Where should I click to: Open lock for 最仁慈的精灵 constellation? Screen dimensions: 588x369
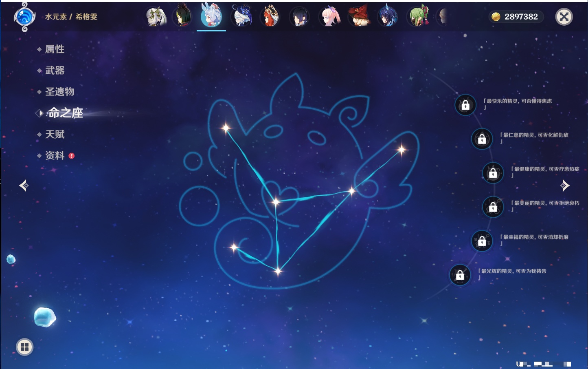(x=482, y=139)
